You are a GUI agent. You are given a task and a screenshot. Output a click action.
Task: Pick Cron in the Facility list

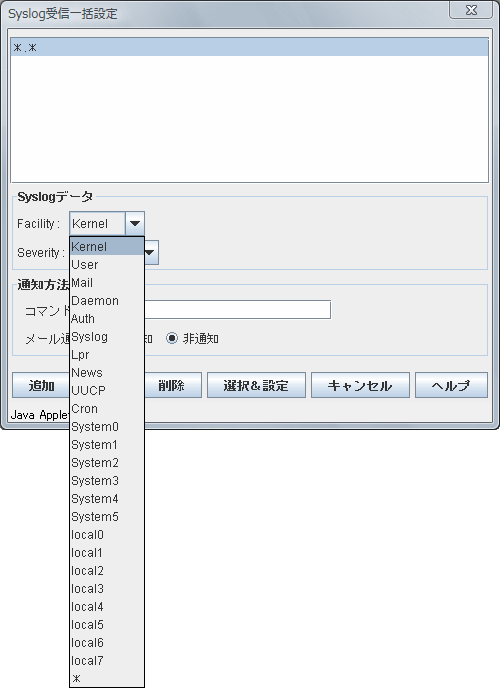(x=107, y=408)
